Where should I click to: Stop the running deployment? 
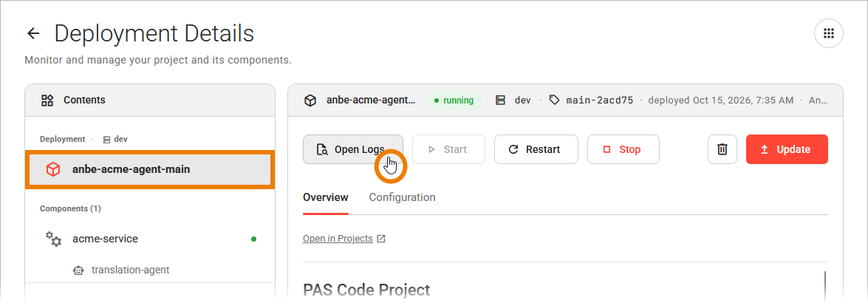[623, 149]
